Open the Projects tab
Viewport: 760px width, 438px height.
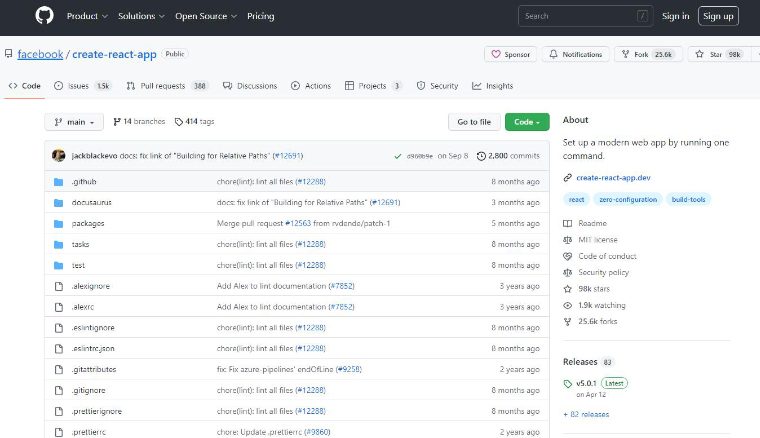(x=373, y=86)
